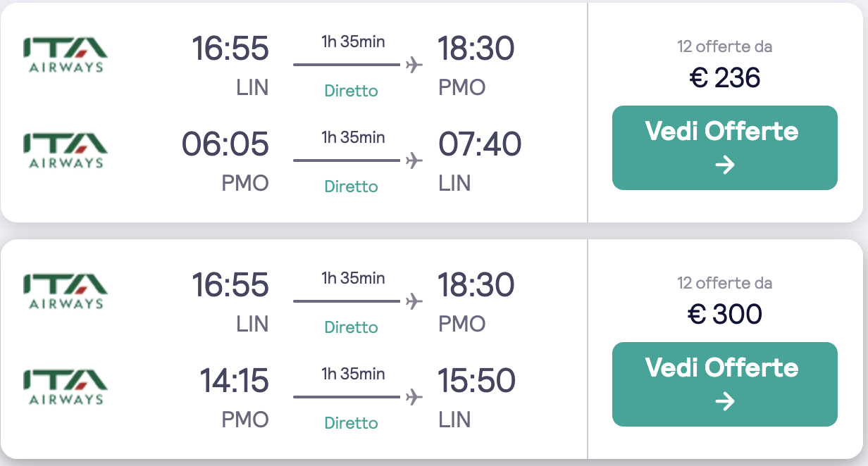Click the Vedi Offerte button for €236
Viewport: 868px width, 466px height.
(x=724, y=148)
